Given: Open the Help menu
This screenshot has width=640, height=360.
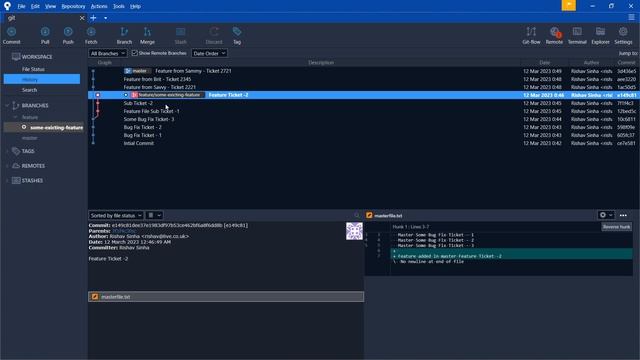Looking at the screenshot, I should click(x=135, y=6).
